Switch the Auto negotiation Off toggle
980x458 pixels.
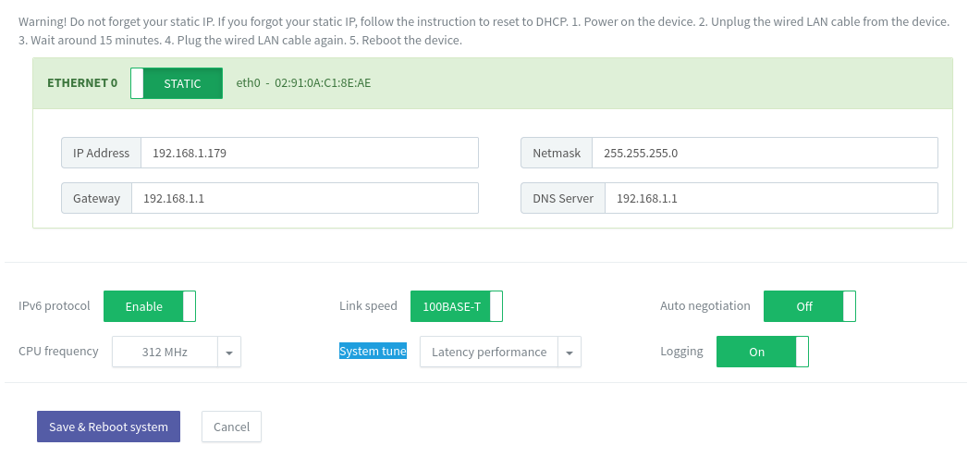[809, 306]
